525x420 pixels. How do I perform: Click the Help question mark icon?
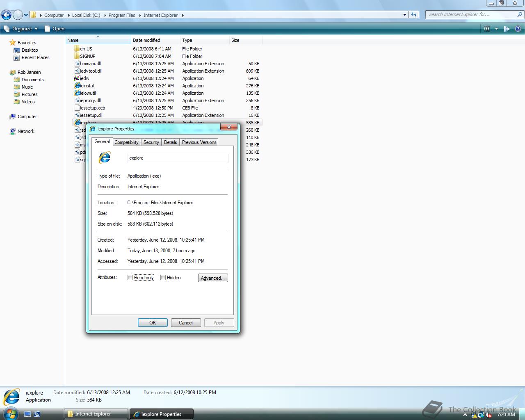pyautogui.click(x=518, y=29)
